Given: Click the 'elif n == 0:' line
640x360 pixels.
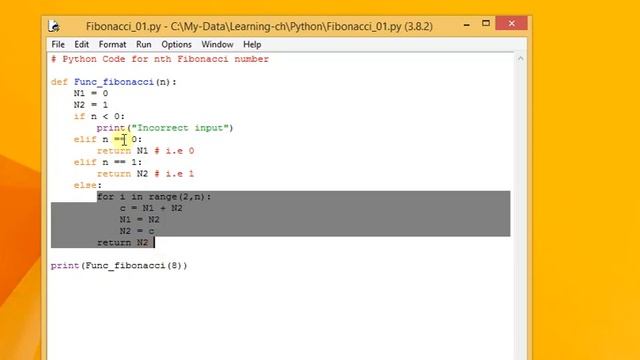Looking at the screenshot, I should tap(108, 140).
